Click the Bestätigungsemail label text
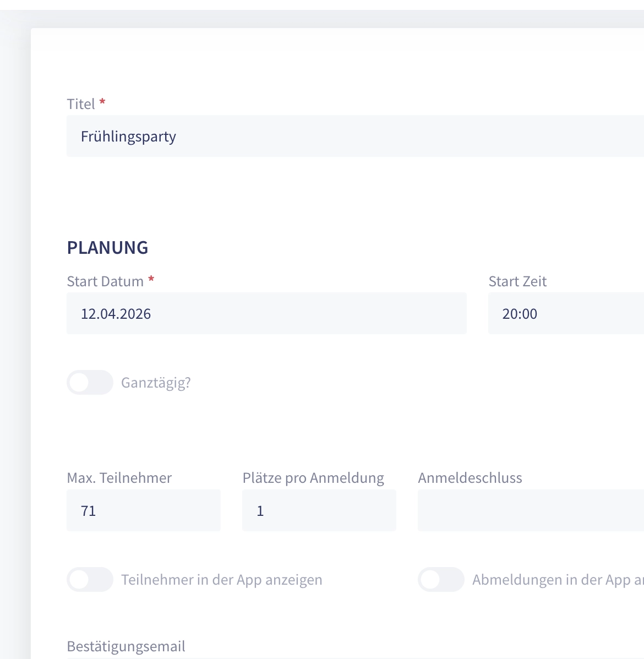644x659 pixels. (x=126, y=646)
